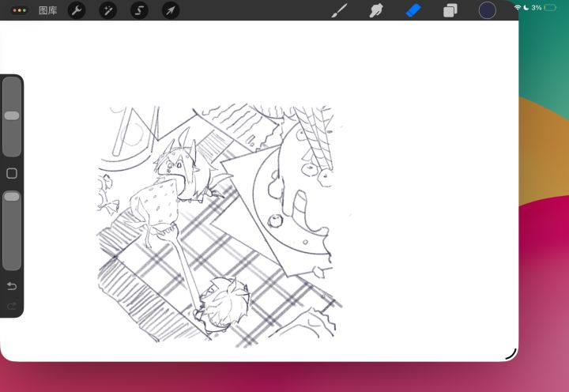569x392 pixels.
Task: Select the Brush tool
Action: (x=339, y=10)
